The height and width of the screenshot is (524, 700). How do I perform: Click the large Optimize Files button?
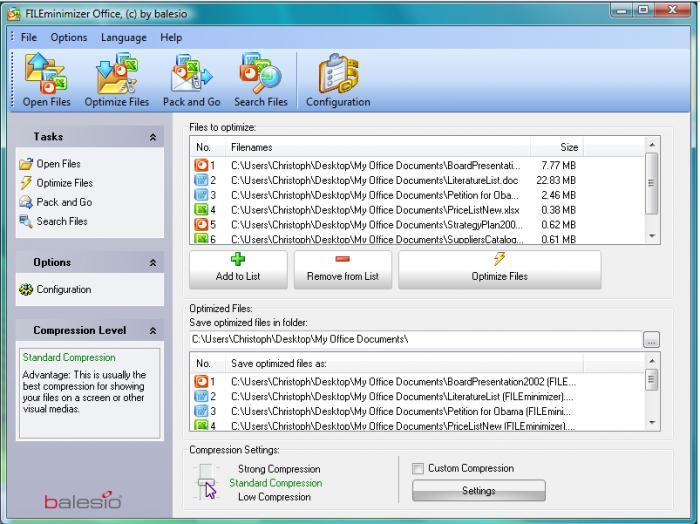click(x=500, y=270)
